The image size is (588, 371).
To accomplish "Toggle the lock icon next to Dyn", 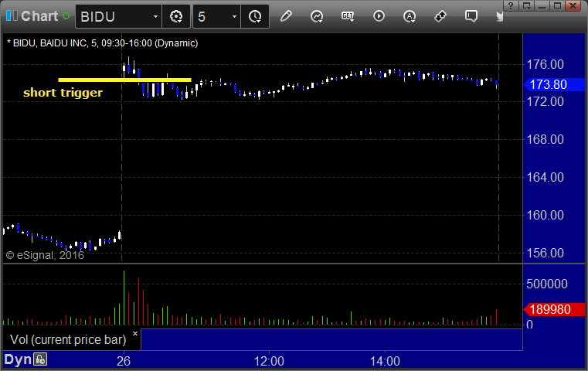I will (x=40, y=359).
